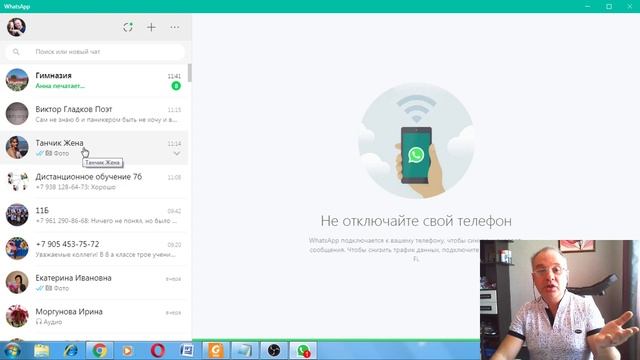Screen dimensions: 640x360
Task: Click the search magnifier icon
Action: click(16, 52)
